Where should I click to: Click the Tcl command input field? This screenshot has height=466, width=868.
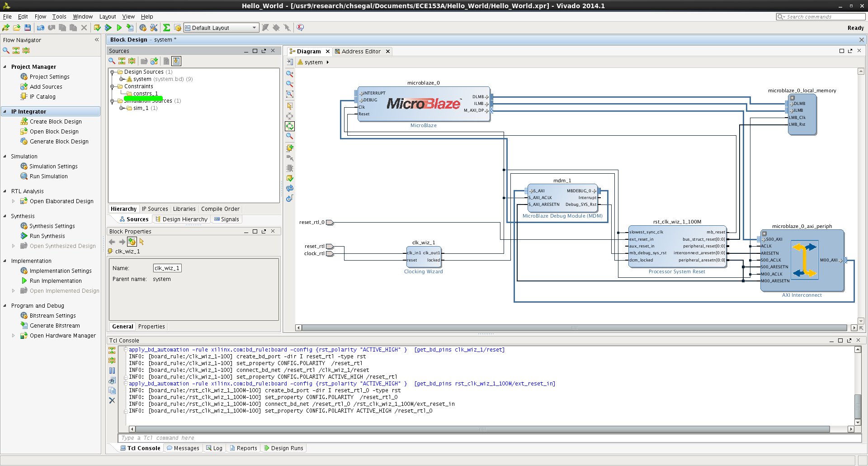click(x=490, y=438)
